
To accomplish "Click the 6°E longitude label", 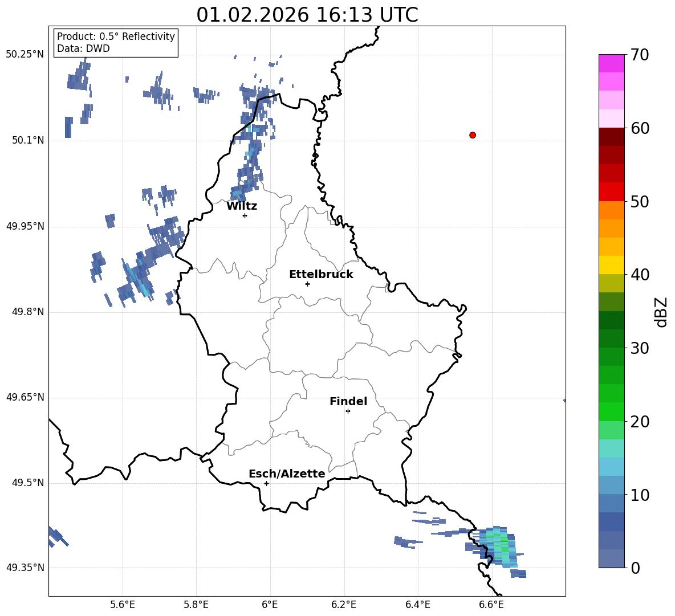I will click(270, 605).
